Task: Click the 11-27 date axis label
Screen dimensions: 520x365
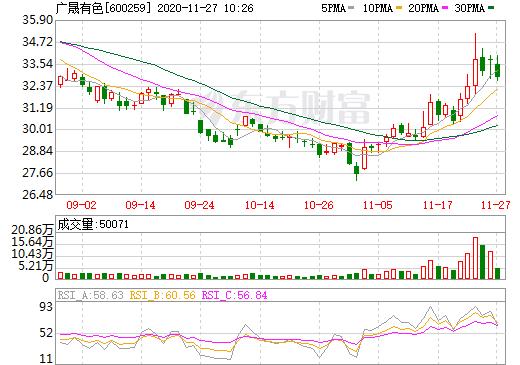Action: [495, 205]
